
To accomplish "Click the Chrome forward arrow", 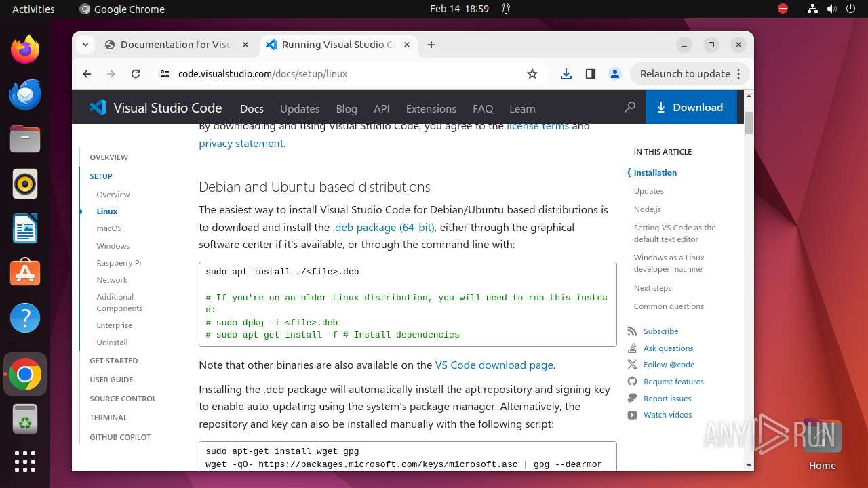I will 111,74.
